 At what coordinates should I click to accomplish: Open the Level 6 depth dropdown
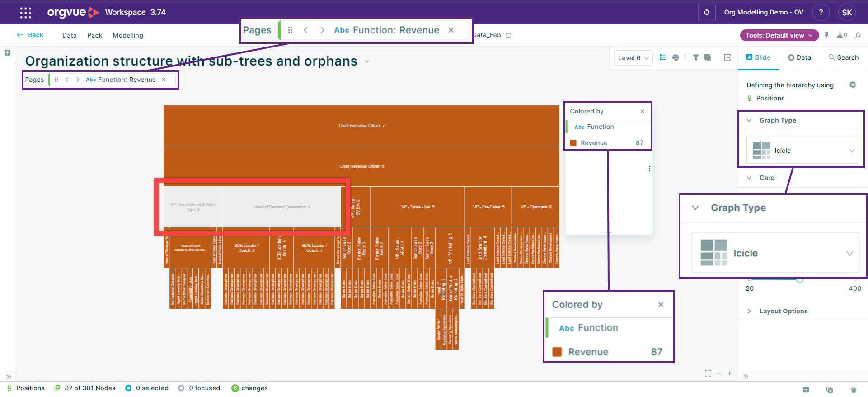(x=633, y=58)
